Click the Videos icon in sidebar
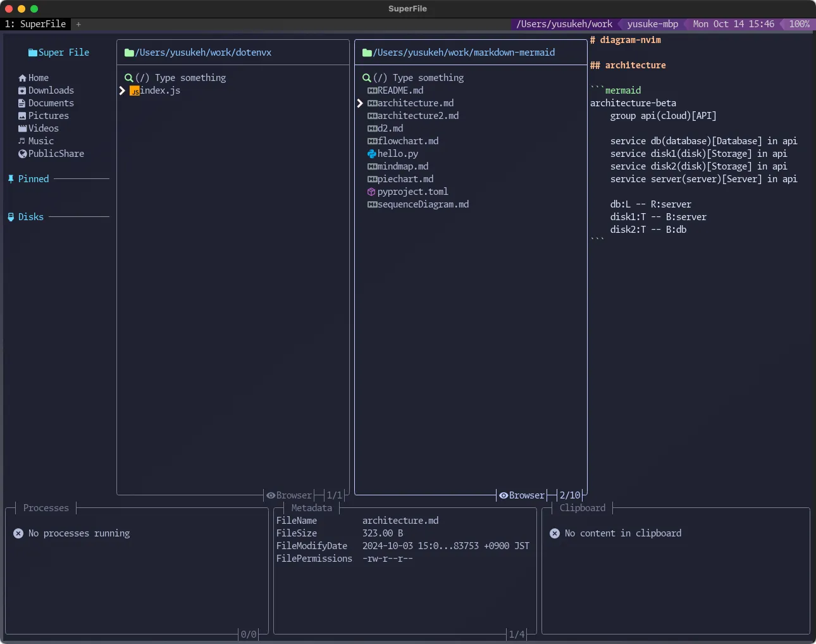The width and height of the screenshot is (816, 644). (x=22, y=128)
